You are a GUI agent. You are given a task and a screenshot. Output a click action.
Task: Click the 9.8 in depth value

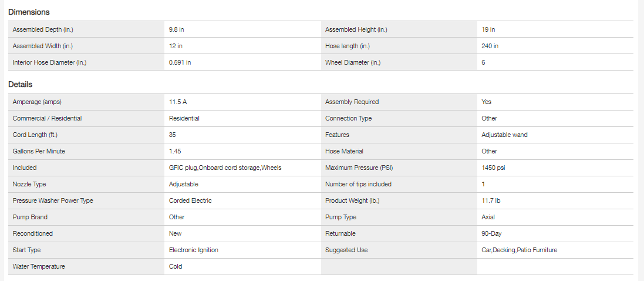click(x=177, y=29)
